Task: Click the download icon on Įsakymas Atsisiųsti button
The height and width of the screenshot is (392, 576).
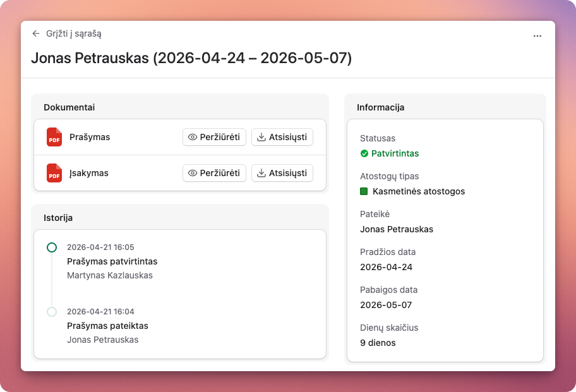Action: tap(261, 173)
